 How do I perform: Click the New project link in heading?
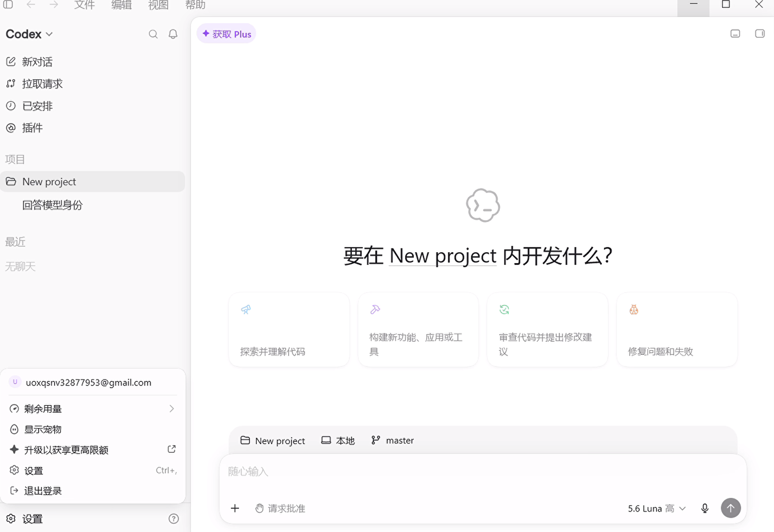tap(443, 256)
